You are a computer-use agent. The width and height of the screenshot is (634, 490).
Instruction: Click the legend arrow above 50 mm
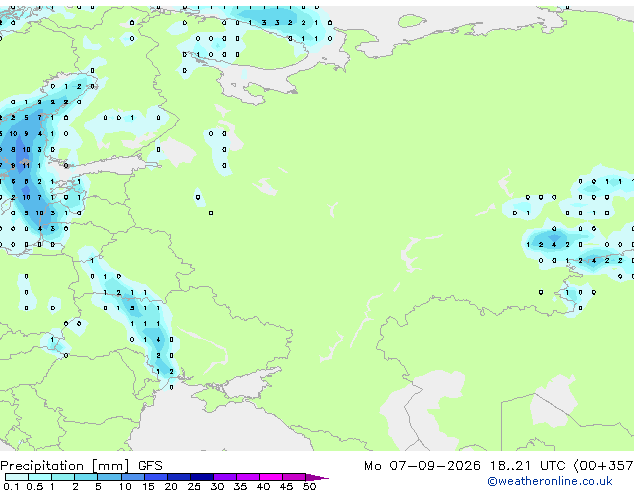317,477
